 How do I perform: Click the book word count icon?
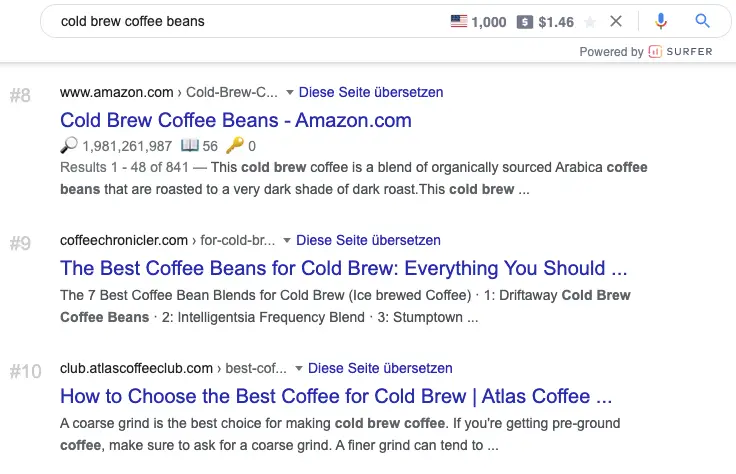tap(190, 145)
